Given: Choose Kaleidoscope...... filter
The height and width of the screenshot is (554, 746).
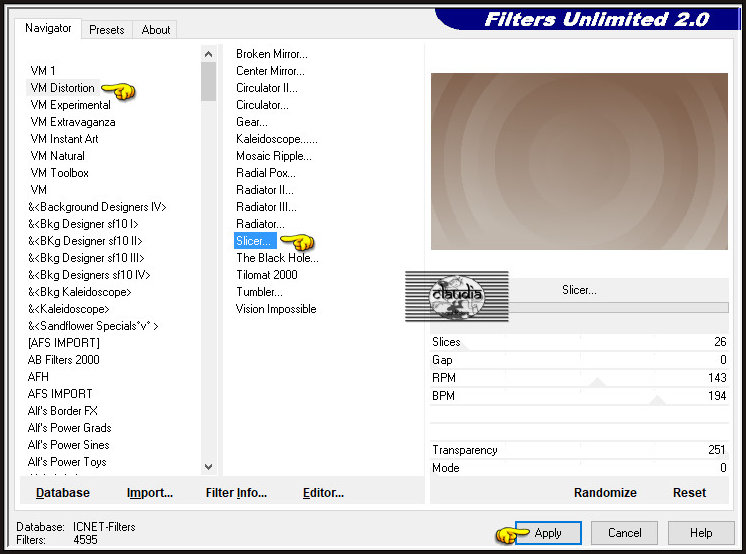Looking at the screenshot, I should pyautogui.click(x=276, y=139).
